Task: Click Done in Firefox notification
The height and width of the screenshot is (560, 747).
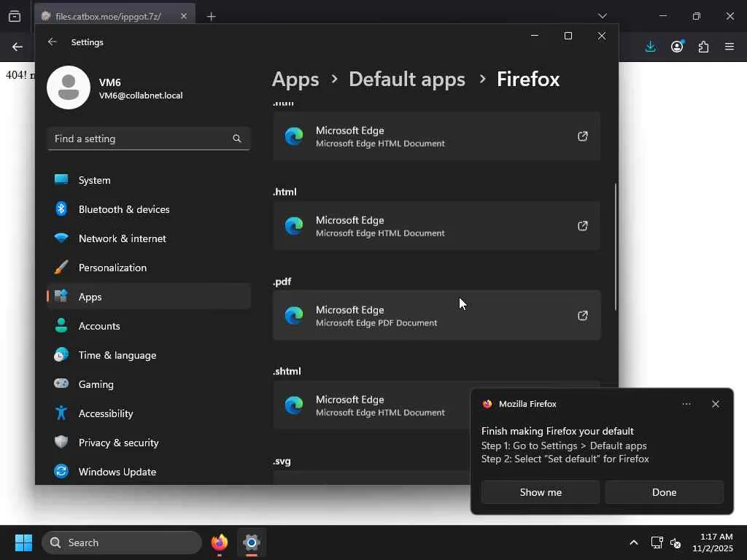Action: click(664, 492)
